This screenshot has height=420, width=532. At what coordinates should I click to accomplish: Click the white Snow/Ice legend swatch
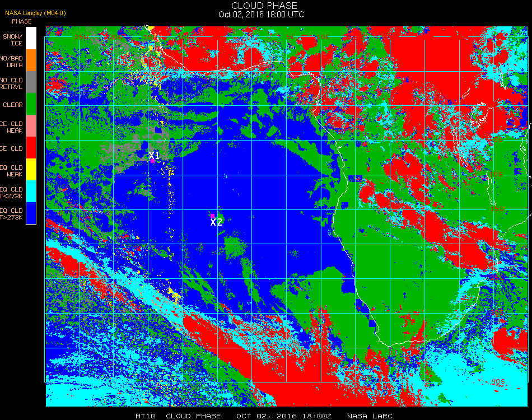31,38
